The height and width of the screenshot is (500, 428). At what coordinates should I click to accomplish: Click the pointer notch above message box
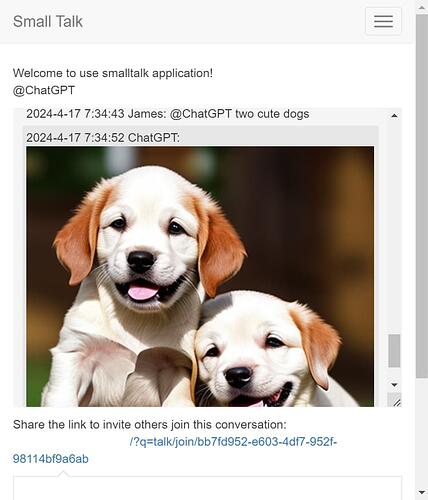coord(63,474)
